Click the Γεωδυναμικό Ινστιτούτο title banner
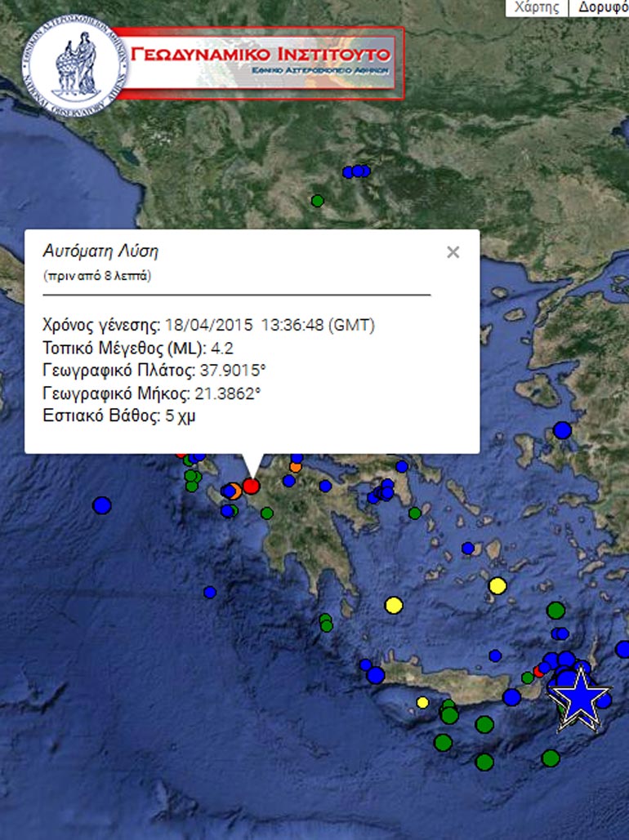 tap(261, 61)
